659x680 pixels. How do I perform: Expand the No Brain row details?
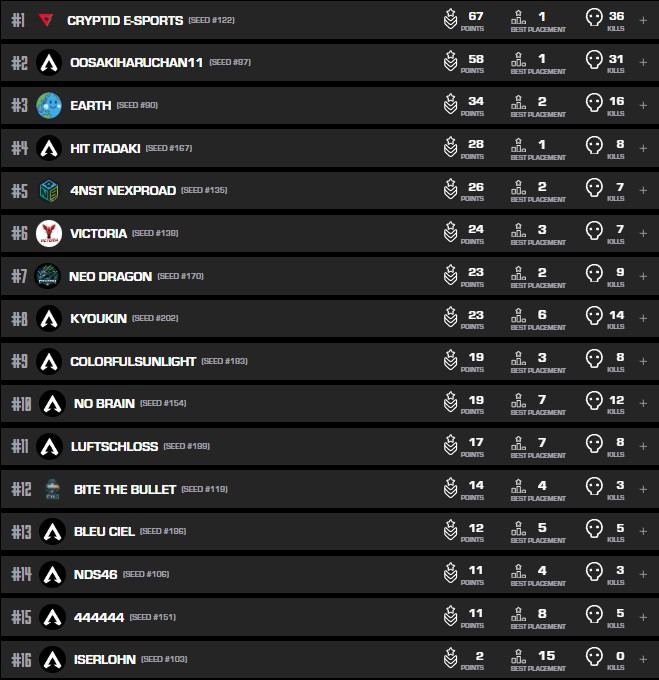(x=643, y=403)
